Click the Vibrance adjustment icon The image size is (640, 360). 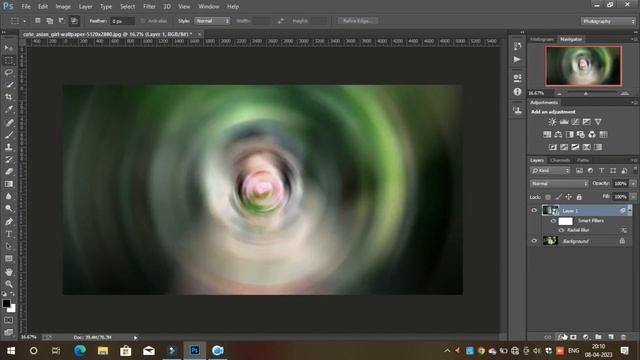[x=598, y=122]
